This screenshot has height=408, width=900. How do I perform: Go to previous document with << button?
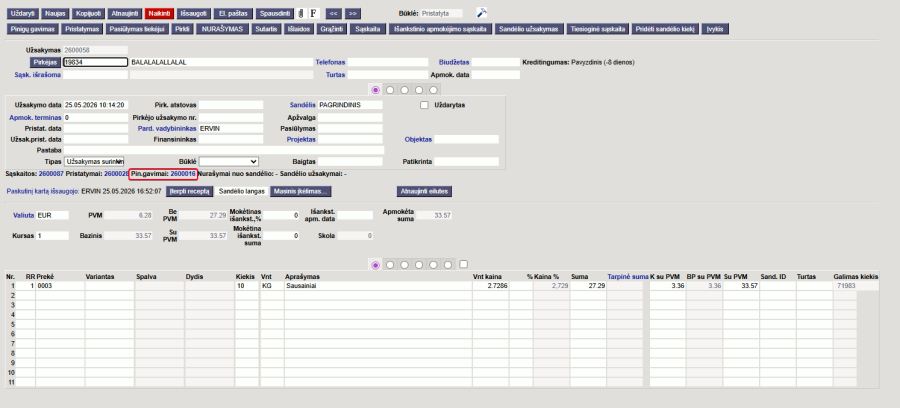(333, 13)
